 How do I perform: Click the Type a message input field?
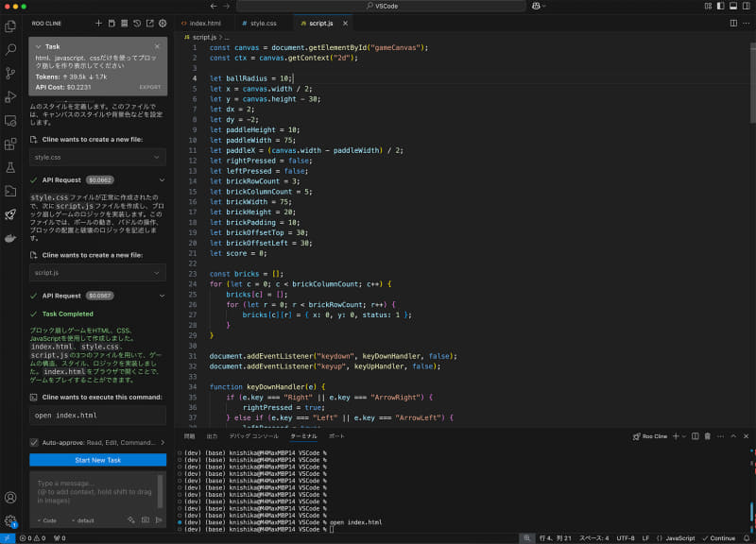click(94, 486)
